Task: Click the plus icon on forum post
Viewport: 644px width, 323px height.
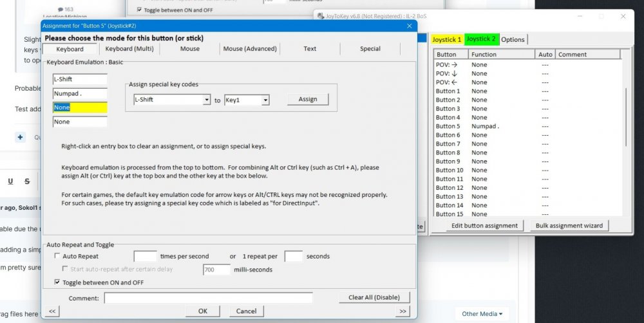Action: (20, 137)
